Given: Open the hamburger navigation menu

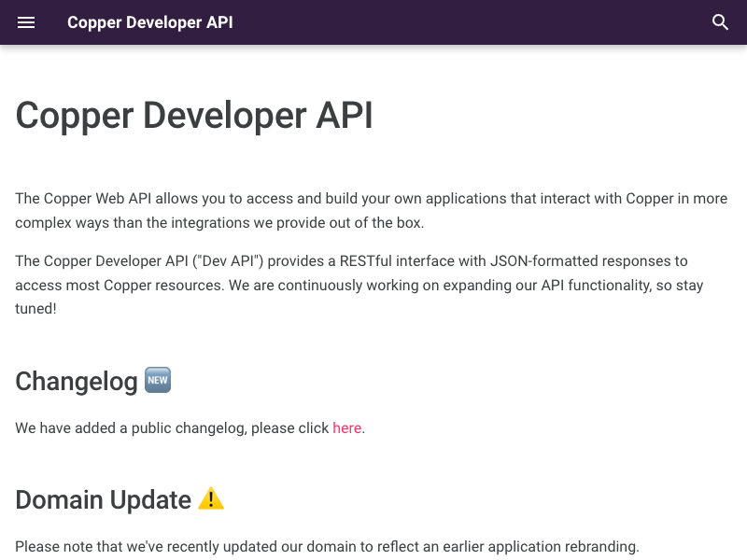Looking at the screenshot, I should pyautogui.click(x=26, y=22).
